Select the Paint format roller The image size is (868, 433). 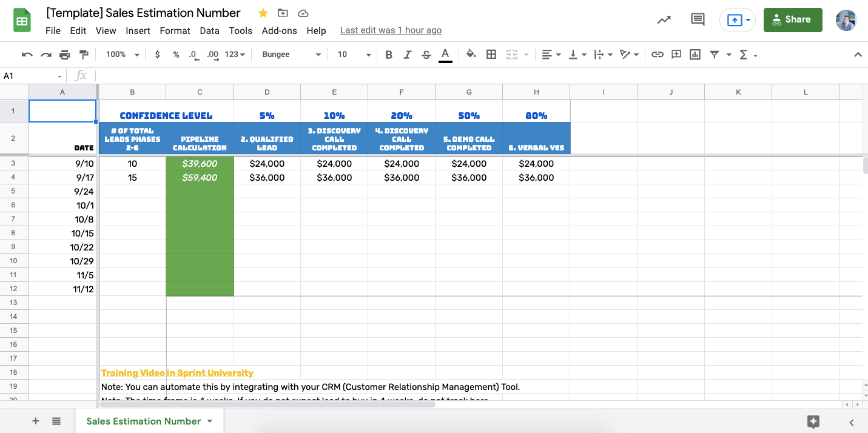84,55
